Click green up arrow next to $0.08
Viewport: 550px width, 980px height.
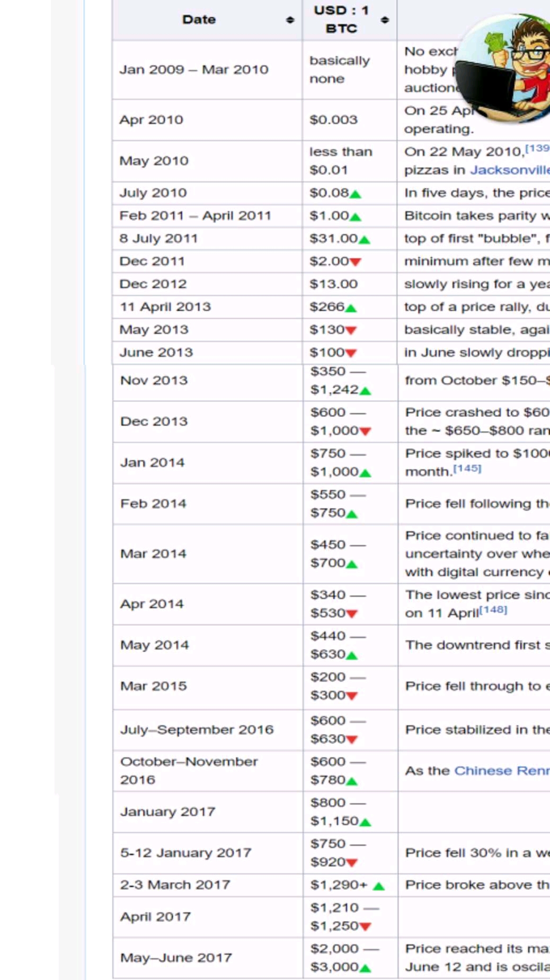pos(356,194)
